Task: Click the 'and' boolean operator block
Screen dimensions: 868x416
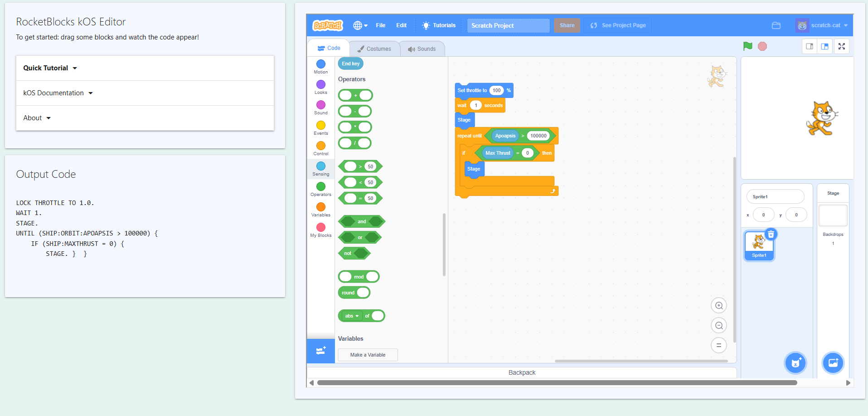Action: point(362,221)
